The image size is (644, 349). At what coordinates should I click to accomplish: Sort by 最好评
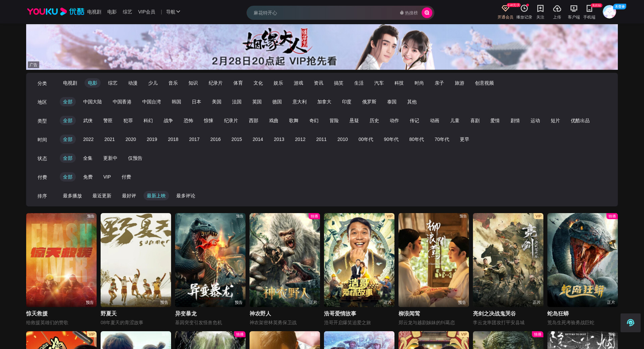[x=129, y=196]
